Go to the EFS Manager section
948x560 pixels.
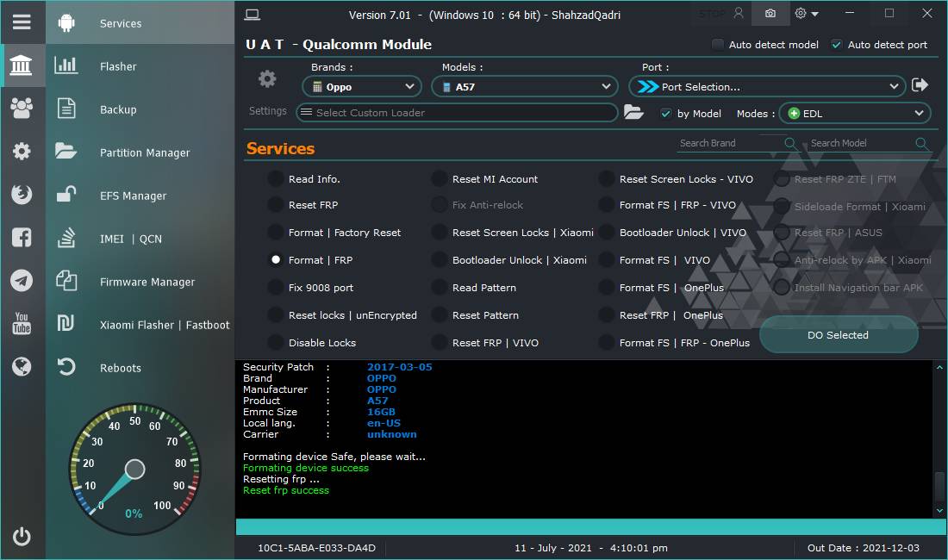click(133, 196)
